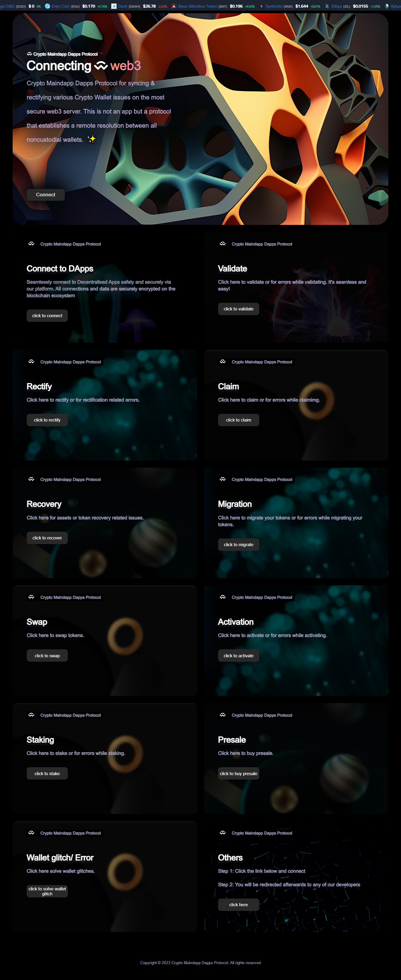Choose the 'click to validate' button

coord(239,309)
